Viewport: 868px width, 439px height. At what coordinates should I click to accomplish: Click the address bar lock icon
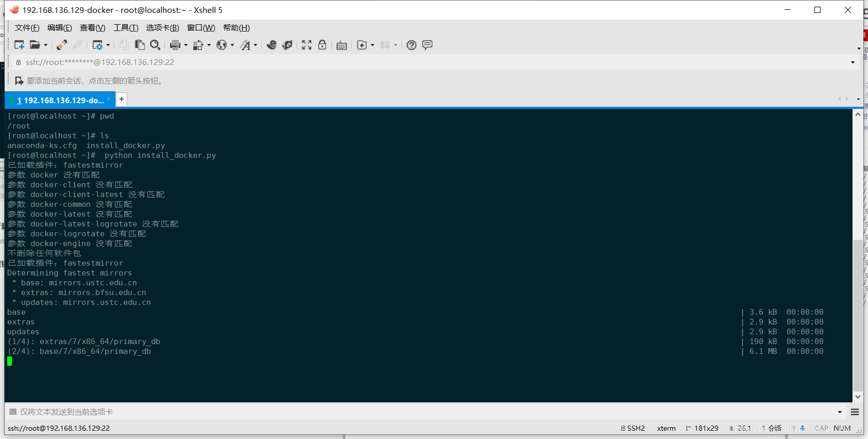(x=19, y=62)
